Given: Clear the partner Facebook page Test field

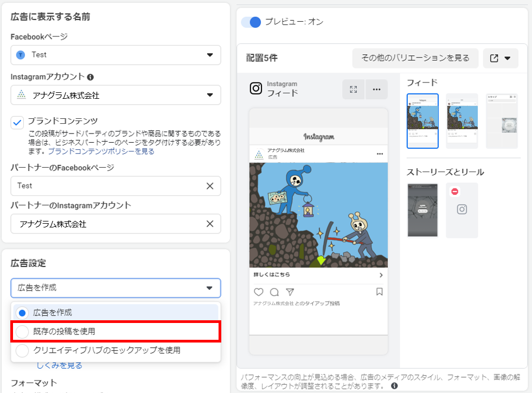Looking at the screenshot, I should click(x=210, y=186).
